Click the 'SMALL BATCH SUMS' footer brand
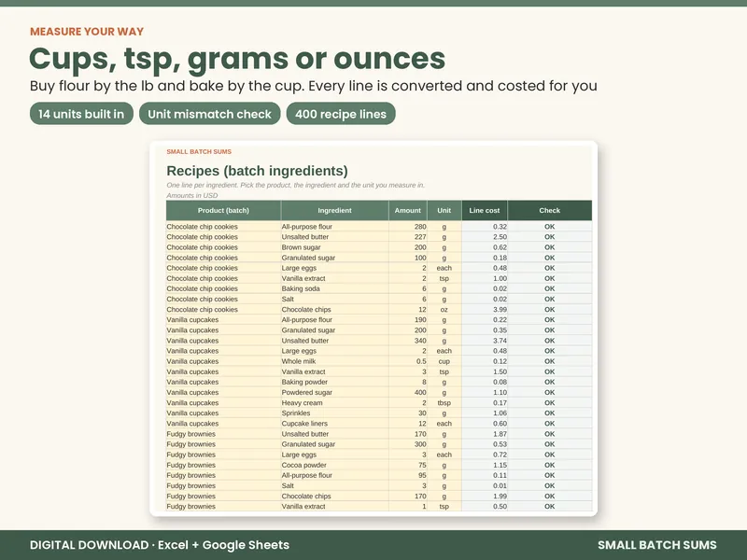This screenshot has width=747, height=560. click(657, 545)
